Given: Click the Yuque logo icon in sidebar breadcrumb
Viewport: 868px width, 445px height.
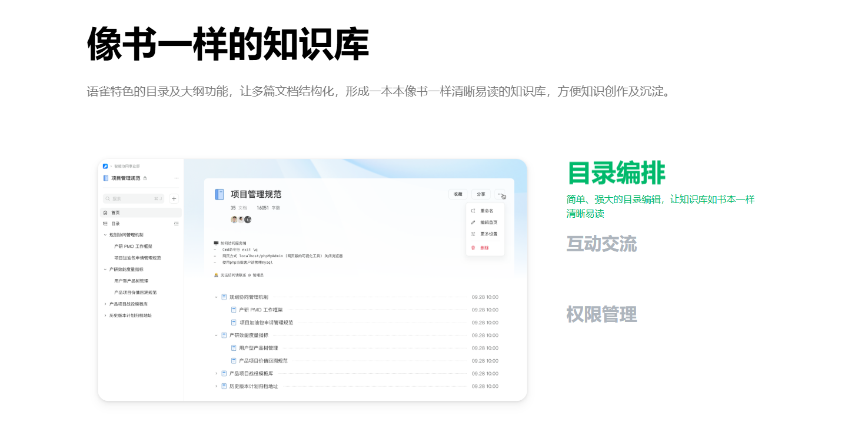Looking at the screenshot, I should tap(105, 167).
